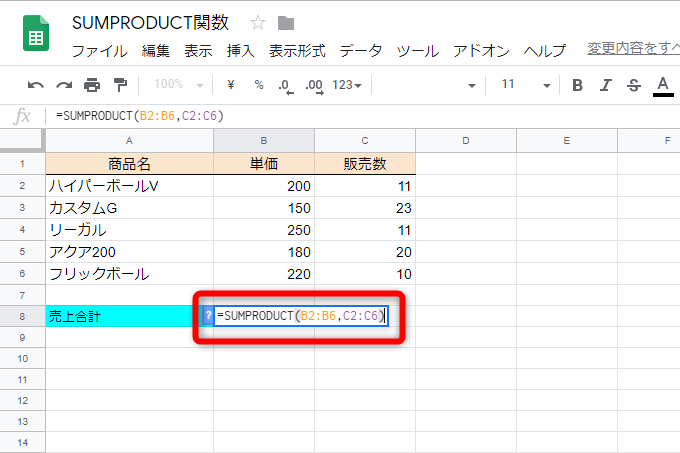The image size is (680, 453).
Task: Select column A header
Action: [129, 140]
